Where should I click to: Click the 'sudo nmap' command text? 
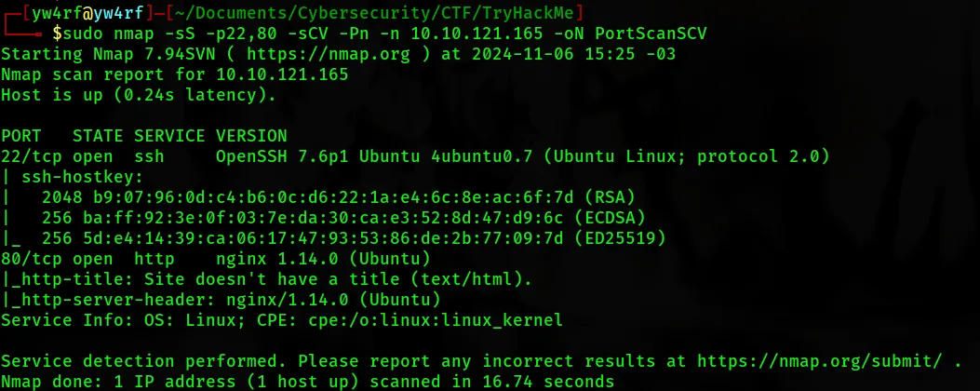click(x=101, y=34)
